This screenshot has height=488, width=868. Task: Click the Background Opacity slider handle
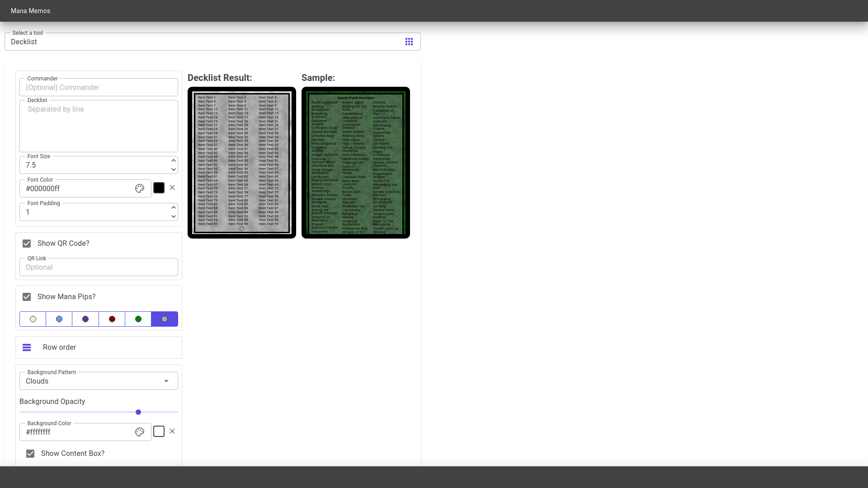[x=138, y=412]
